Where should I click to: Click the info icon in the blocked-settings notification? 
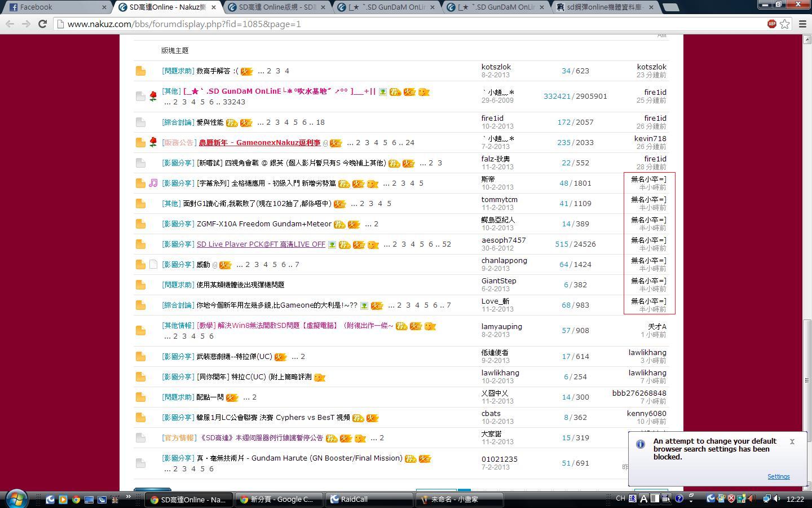(641, 444)
